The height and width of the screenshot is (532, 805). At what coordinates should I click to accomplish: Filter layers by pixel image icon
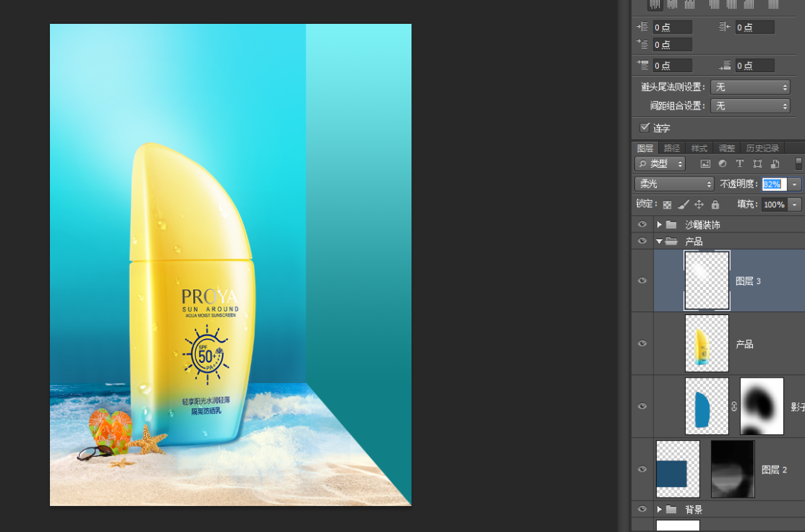pyautogui.click(x=705, y=164)
